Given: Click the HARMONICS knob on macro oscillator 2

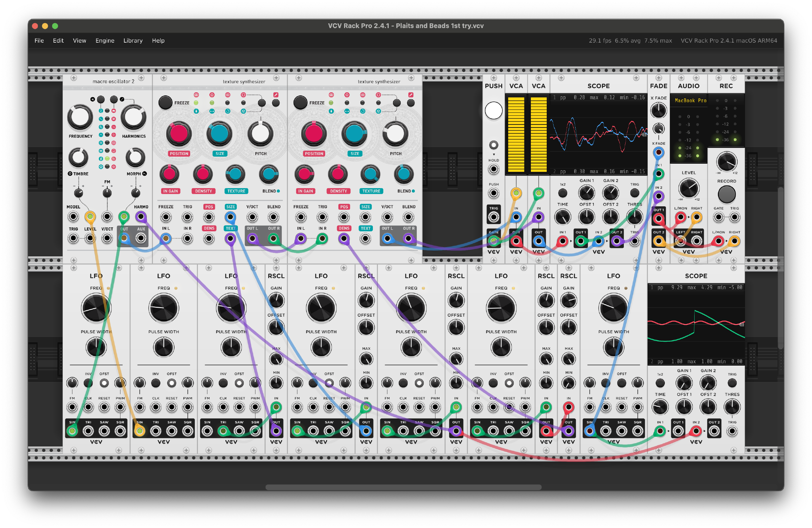Looking at the screenshot, I should click(x=133, y=117).
